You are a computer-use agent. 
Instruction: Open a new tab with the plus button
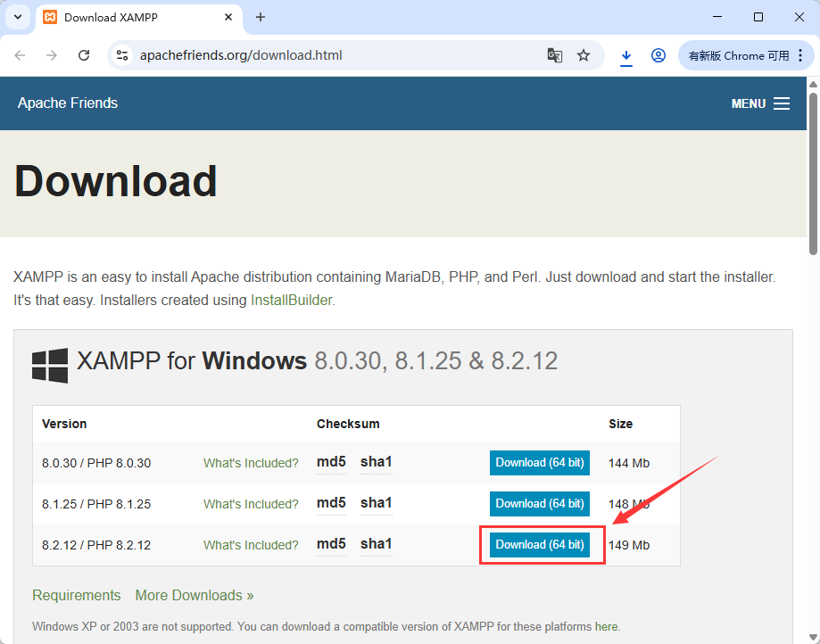pos(260,17)
